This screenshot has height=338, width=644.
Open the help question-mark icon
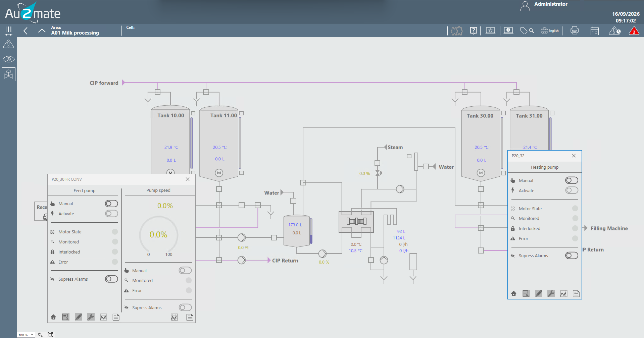pos(474,31)
